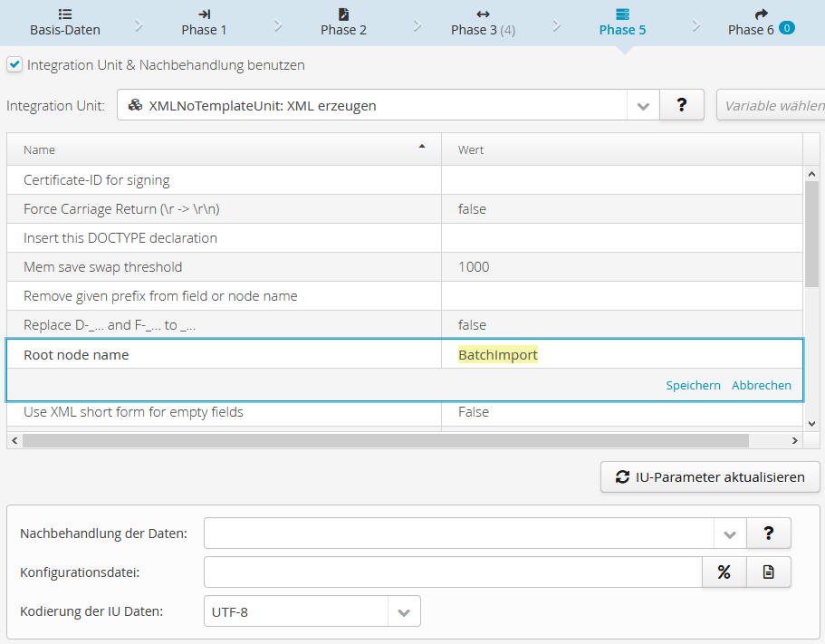Select the Phase 5 tab
825x644 pixels.
pos(622,23)
